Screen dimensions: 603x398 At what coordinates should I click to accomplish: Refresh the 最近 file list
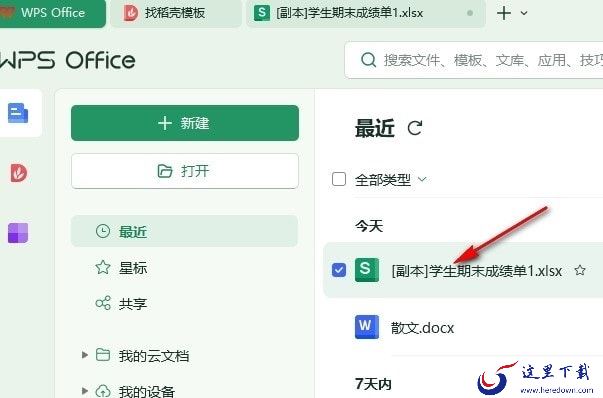coord(415,128)
